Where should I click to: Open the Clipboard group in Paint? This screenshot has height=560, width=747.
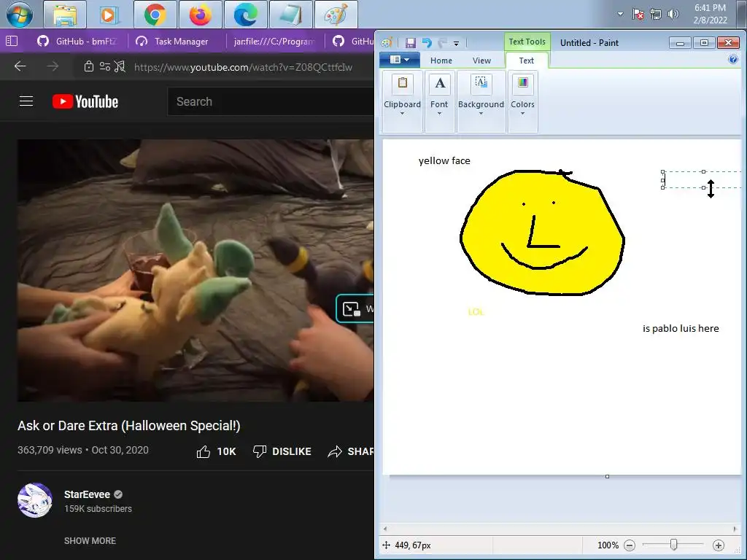tap(402, 101)
